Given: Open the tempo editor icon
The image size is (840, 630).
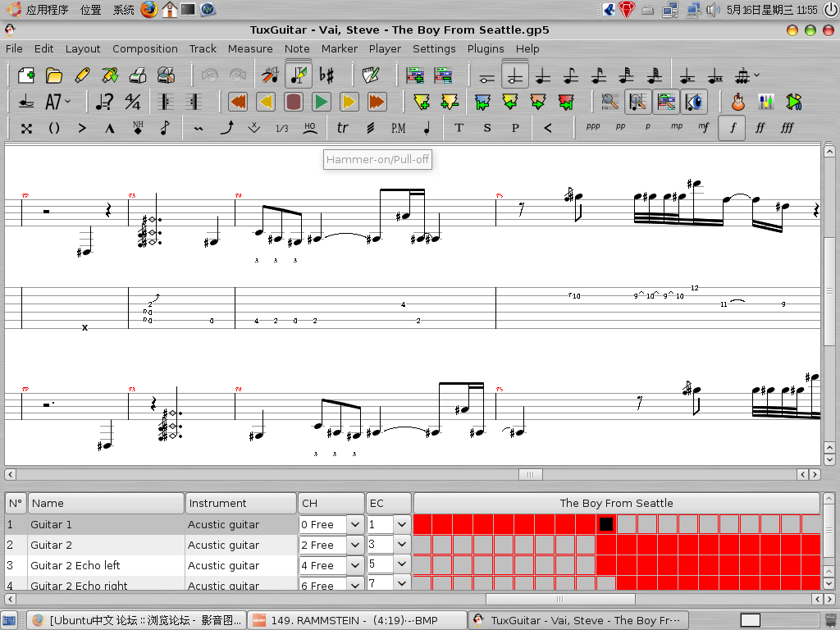Looking at the screenshot, I should [104, 102].
